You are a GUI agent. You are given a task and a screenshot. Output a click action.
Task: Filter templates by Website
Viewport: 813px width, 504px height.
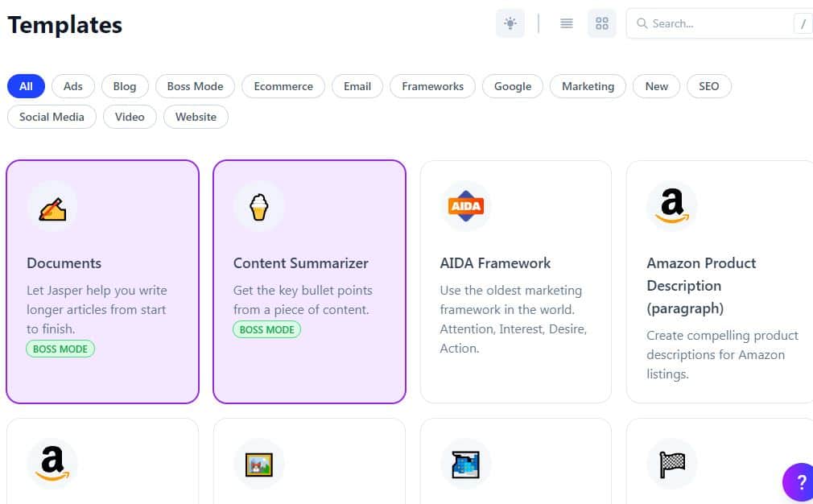coord(196,117)
